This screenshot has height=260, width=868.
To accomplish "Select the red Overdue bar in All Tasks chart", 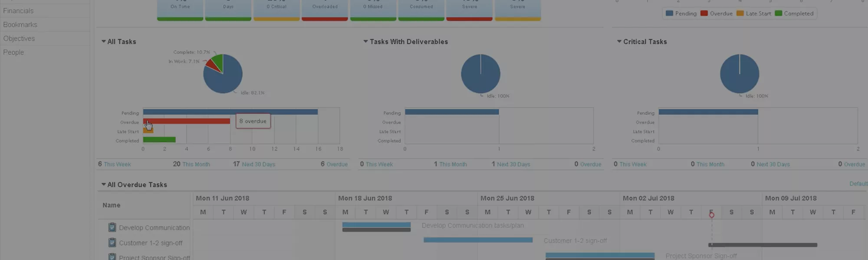I will pyautogui.click(x=187, y=121).
